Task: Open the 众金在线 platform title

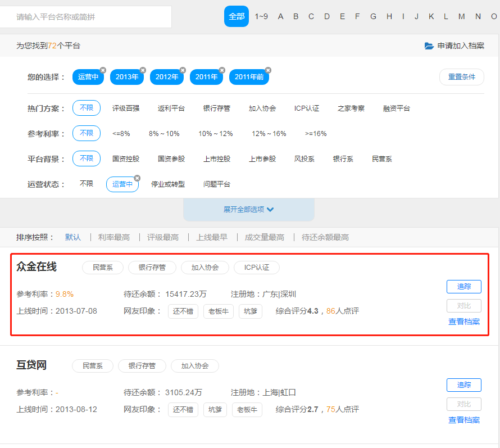Action: pyautogui.click(x=37, y=267)
